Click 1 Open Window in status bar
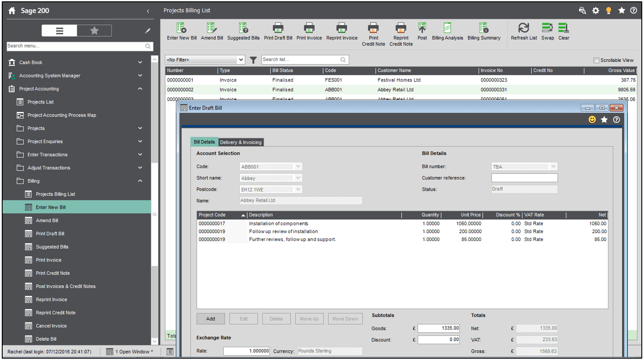The height and width of the screenshot is (360, 644). pyautogui.click(x=130, y=352)
